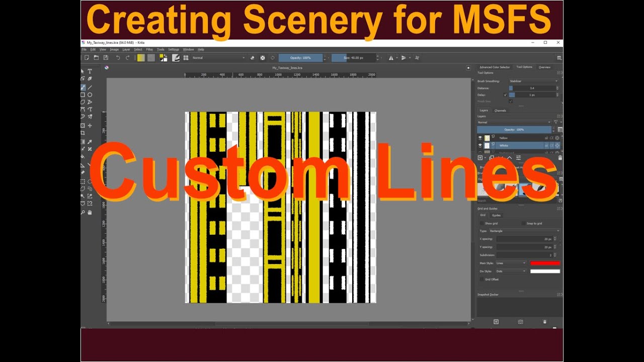
Task: Open toolbar blending mode Normal dropdown
Action: 219,58
